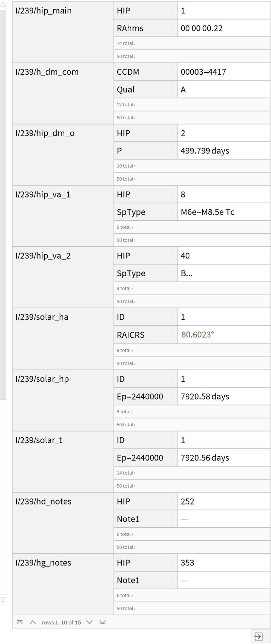Expand "10 total" in the I/239/hip_dm_o row
This screenshot has height=644, width=271.
tap(126, 166)
